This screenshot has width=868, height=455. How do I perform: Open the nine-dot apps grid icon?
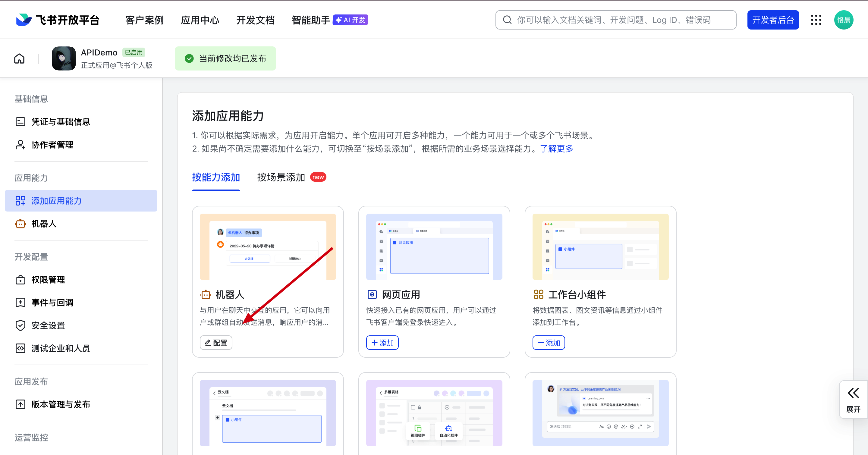tap(816, 20)
